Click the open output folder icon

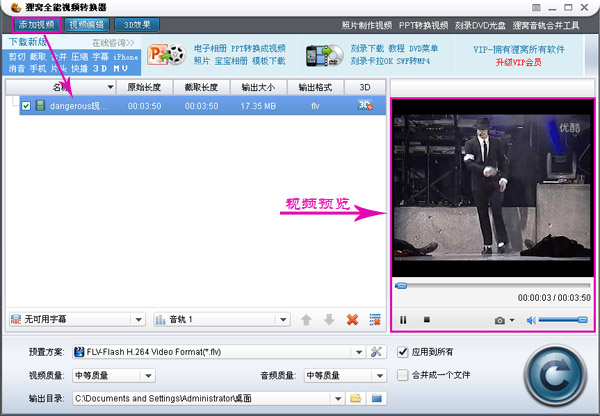coord(377,398)
